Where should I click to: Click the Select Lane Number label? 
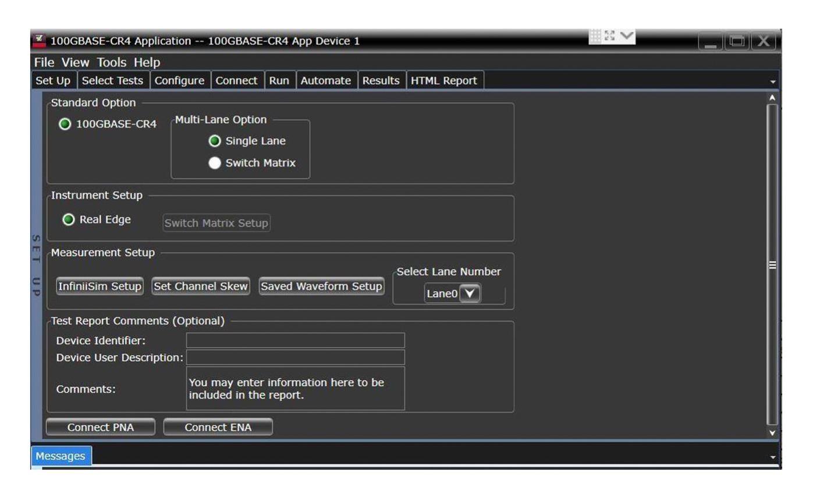tap(449, 272)
